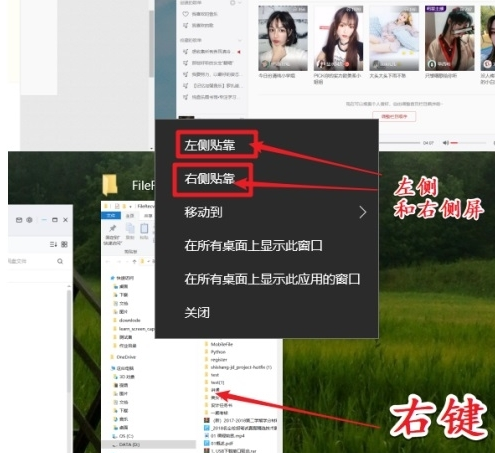This screenshot has width=495, height=453.
Task: Select 在所有桌面上显示此应用的窗口 entry
Action: (272, 279)
